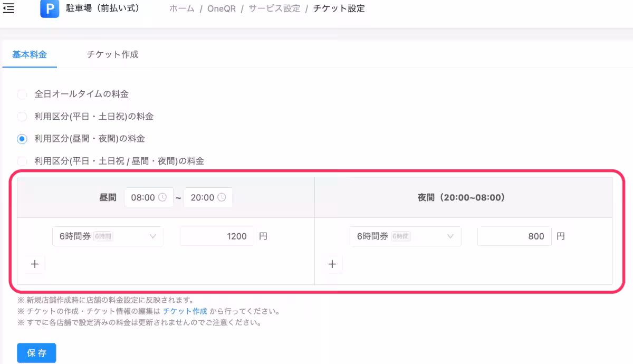This screenshot has height=364, width=633.
Task: Open the OneQR breadcrumb link
Action: 222,8
